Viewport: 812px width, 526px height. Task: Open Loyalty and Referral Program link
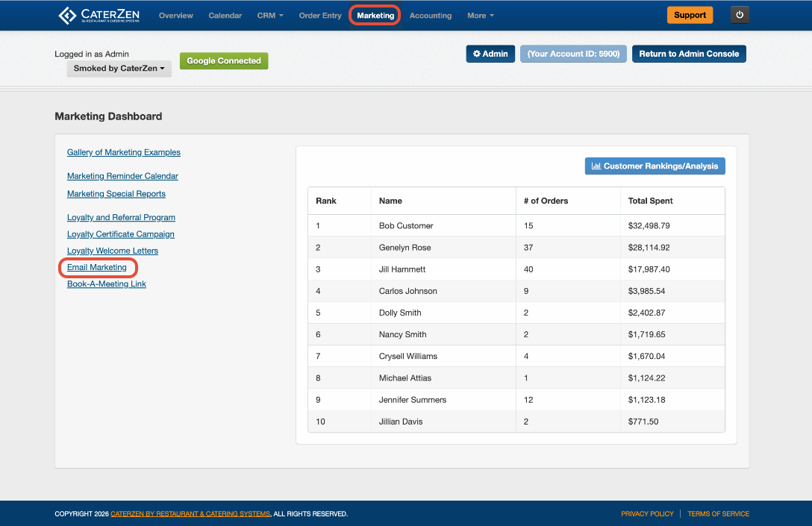coord(121,217)
